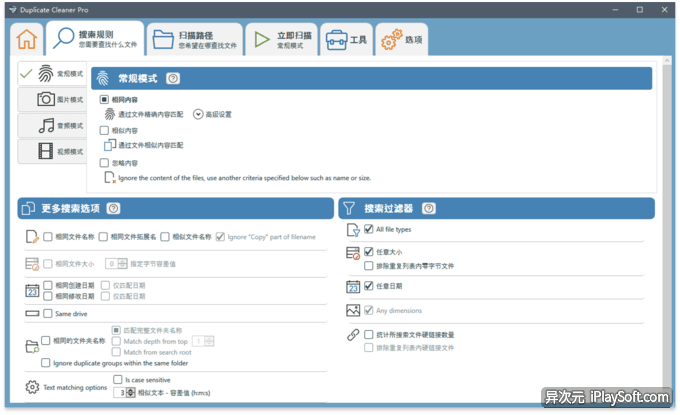Enable 相同的文件夹名称 same folder name checkbox
680x415 pixels.
tap(46, 340)
